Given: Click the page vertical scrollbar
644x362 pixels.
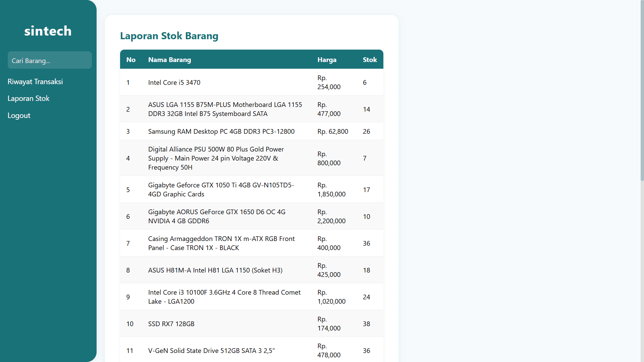Looking at the screenshot, I should coord(642,90).
